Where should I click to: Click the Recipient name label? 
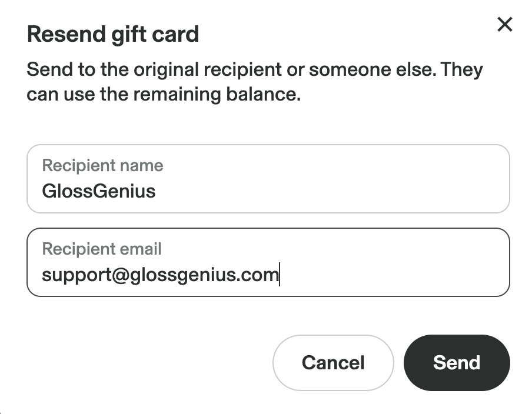point(102,165)
